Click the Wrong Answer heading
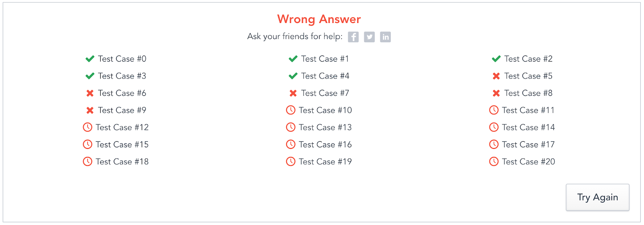Image resolution: width=644 pixels, height=225 pixels. click(319, 19)
